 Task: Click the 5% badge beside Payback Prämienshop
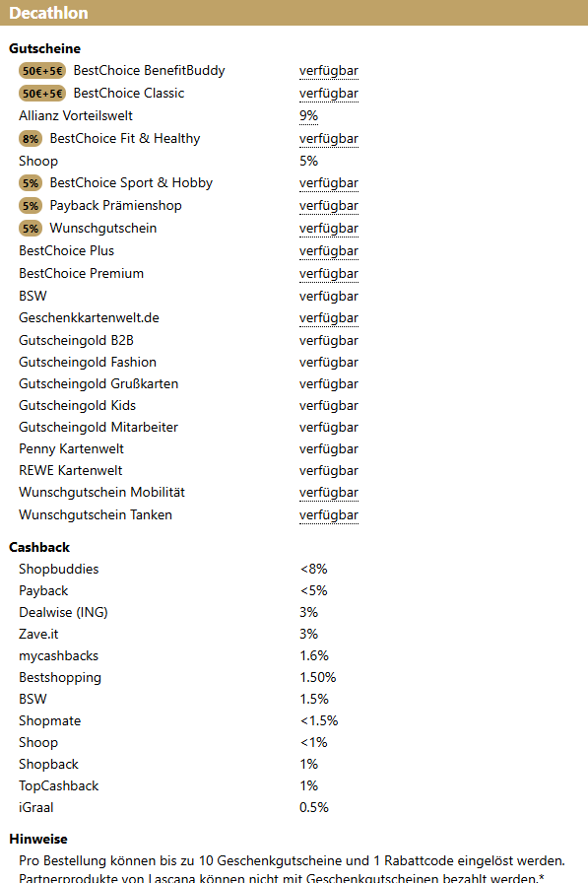(31, 206)
